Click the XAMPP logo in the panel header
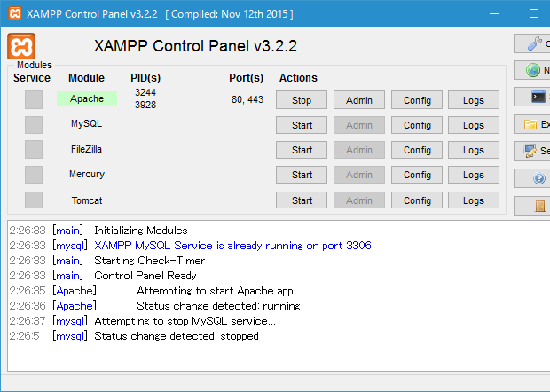 coord(21,45)
